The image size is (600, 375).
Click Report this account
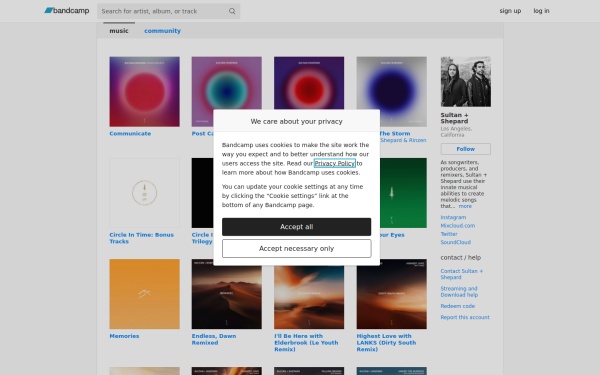[465, 317]
